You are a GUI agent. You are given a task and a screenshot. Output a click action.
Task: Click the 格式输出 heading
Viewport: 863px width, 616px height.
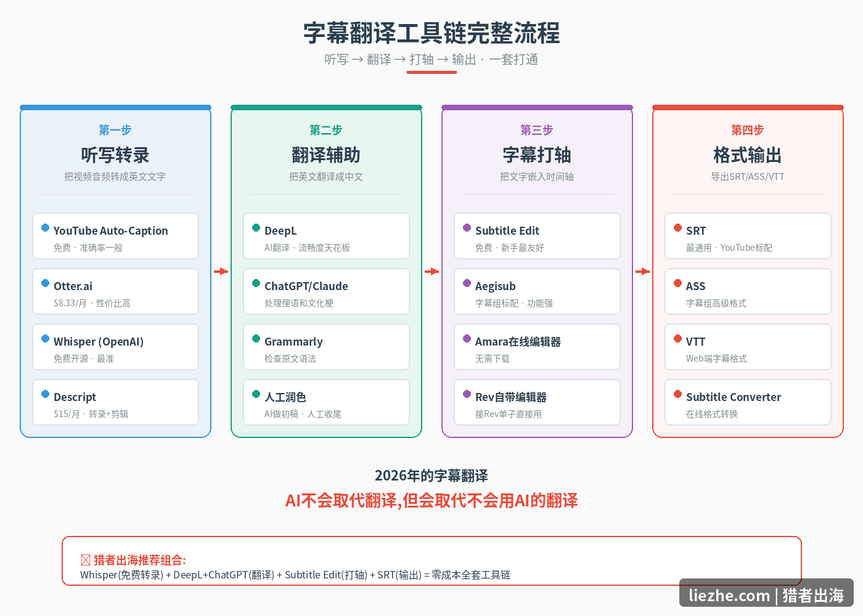[x=748, y=155]
